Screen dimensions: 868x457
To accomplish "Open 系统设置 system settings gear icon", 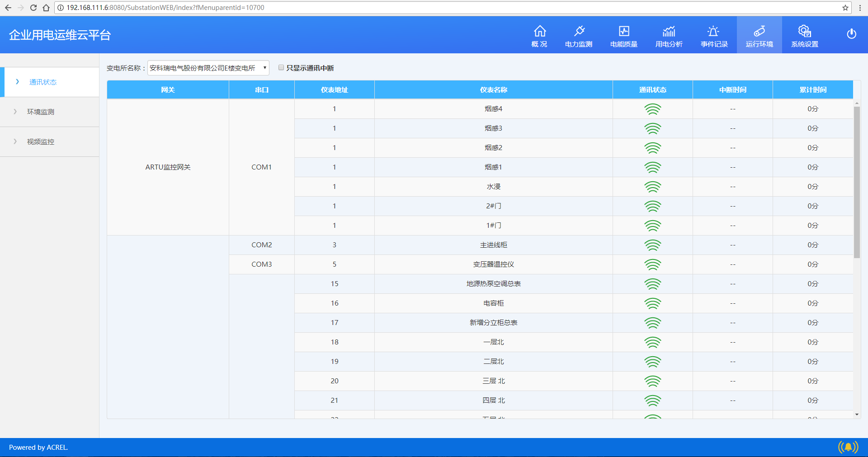I will 805,31.
